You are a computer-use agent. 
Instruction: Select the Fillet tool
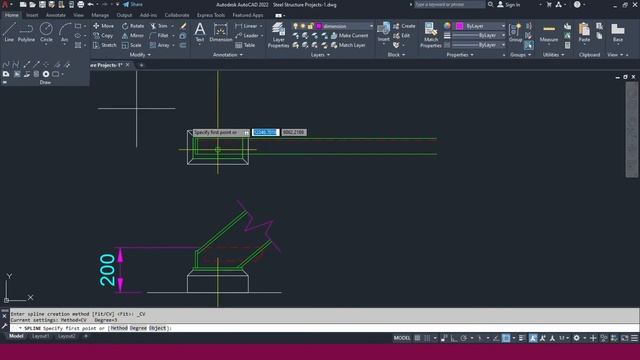(x=159, y=36)
